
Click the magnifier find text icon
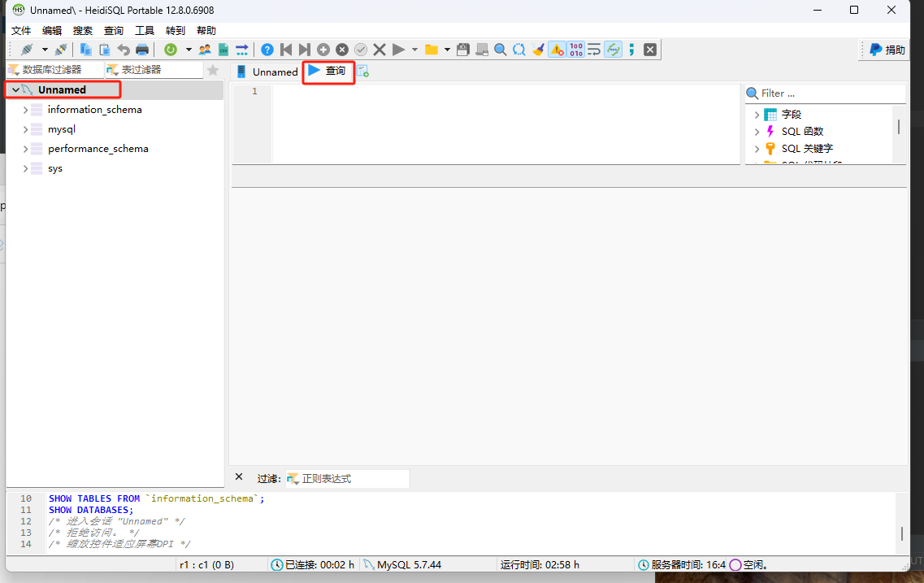coord(501,50)
